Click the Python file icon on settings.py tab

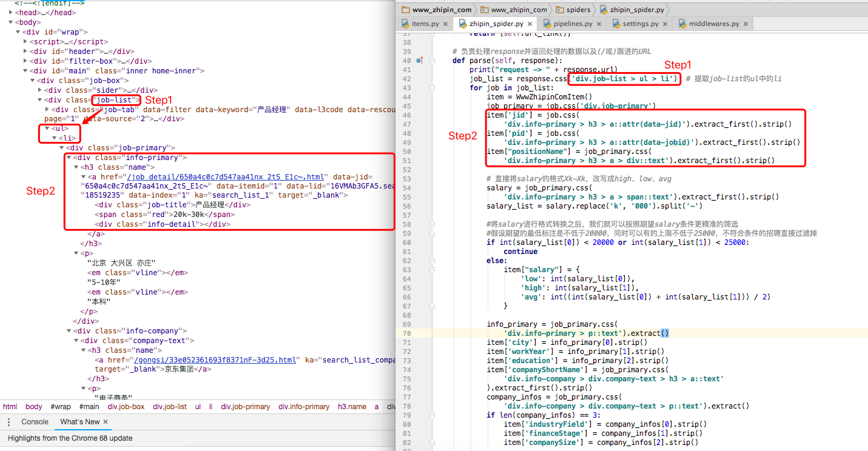(617, 24)
